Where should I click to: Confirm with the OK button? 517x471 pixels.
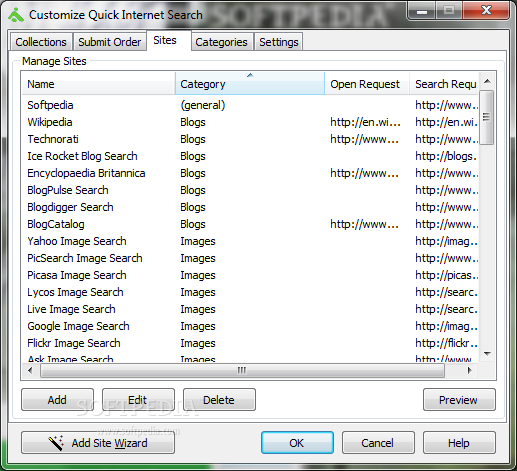click(x=297, y=443)
